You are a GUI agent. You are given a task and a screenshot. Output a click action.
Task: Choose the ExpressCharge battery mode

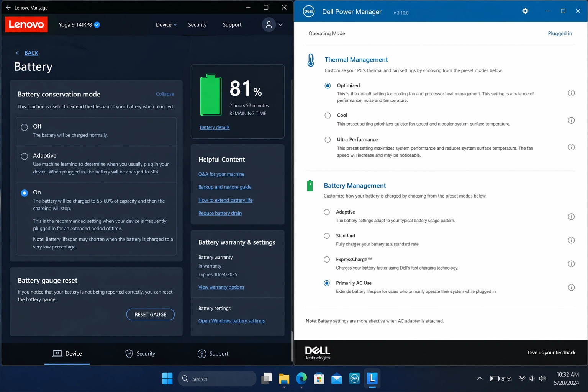click(x=327, y=260)
